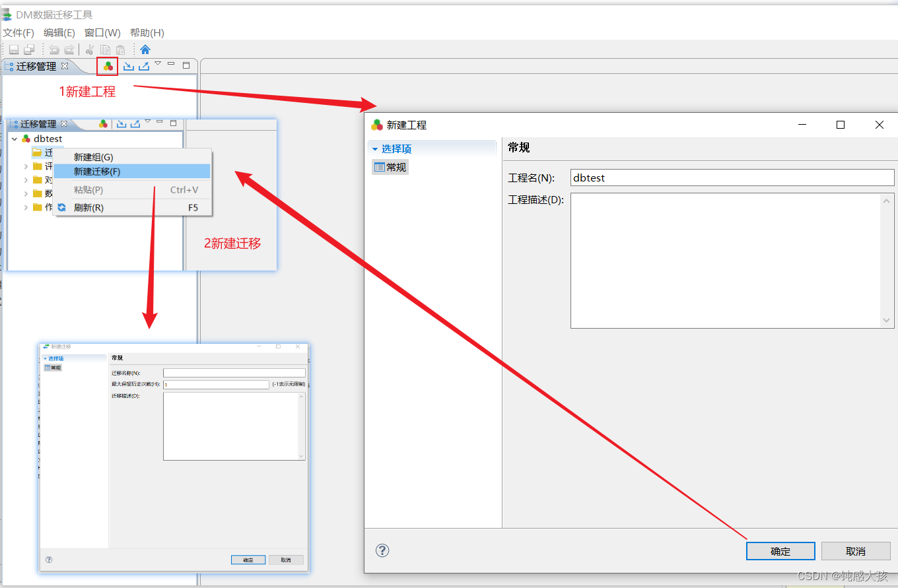The height and width of the screenshot is (588, 898).
Task: Click the Paste clipboard toolbar icon
Action: pos(120,49)
